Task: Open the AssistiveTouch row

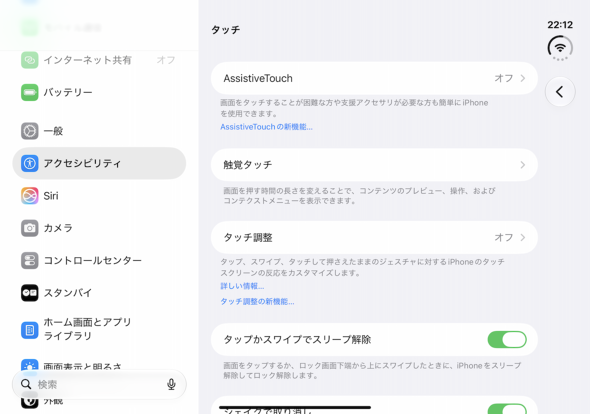Action: coord(374,78)
